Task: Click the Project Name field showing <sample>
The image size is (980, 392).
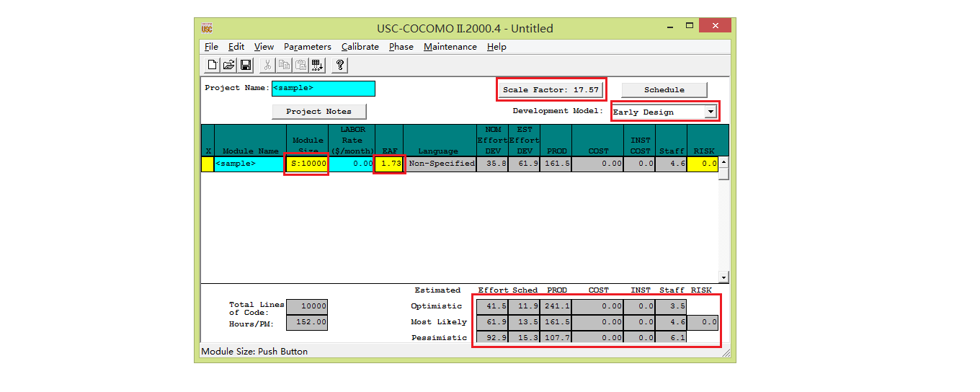Action: click(324, 88)
